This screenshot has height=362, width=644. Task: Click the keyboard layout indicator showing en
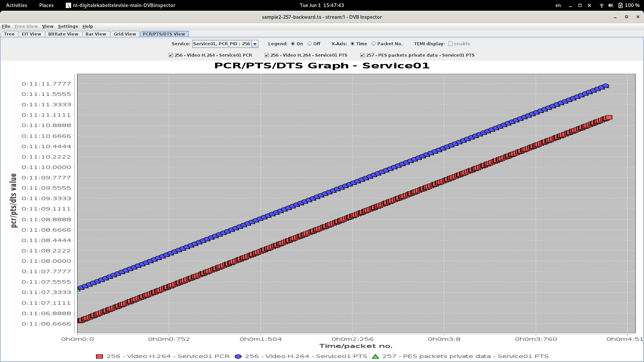[x=558, y=5]
